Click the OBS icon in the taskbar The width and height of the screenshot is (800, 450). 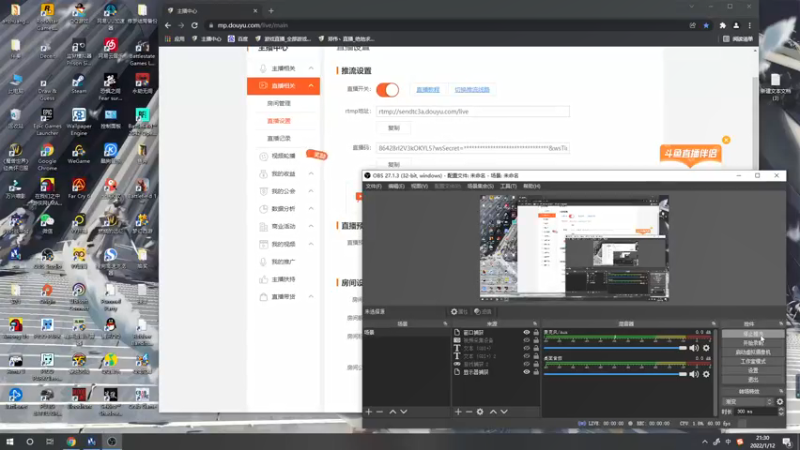tap(112, 442)
